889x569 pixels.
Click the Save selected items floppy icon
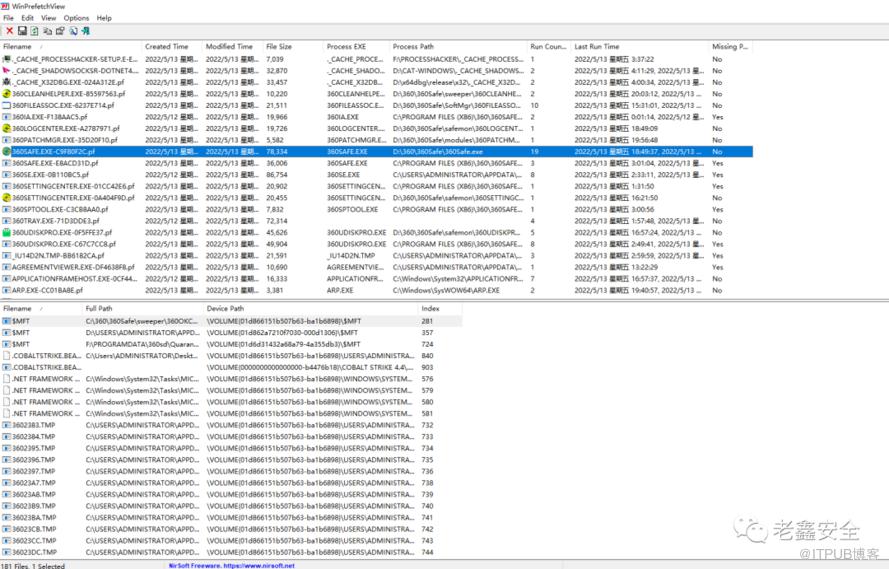coord(22,31)
